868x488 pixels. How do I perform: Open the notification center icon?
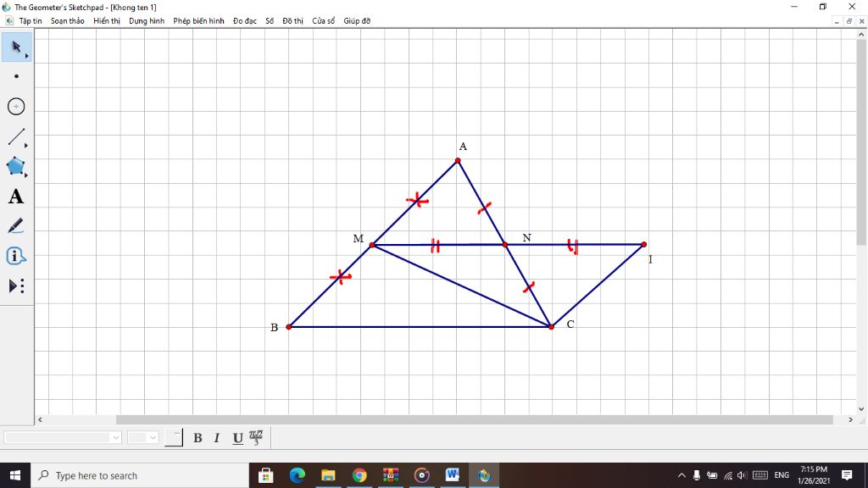(847, 475)
